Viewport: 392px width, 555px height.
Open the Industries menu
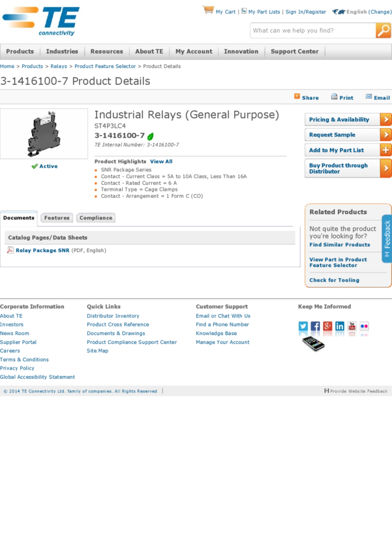coord(62,52)
